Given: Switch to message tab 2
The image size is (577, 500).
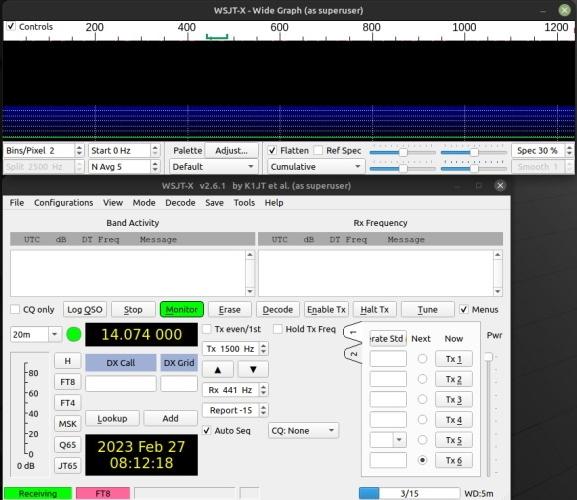Looking at the screenshot, I should [x=353, y=354].
